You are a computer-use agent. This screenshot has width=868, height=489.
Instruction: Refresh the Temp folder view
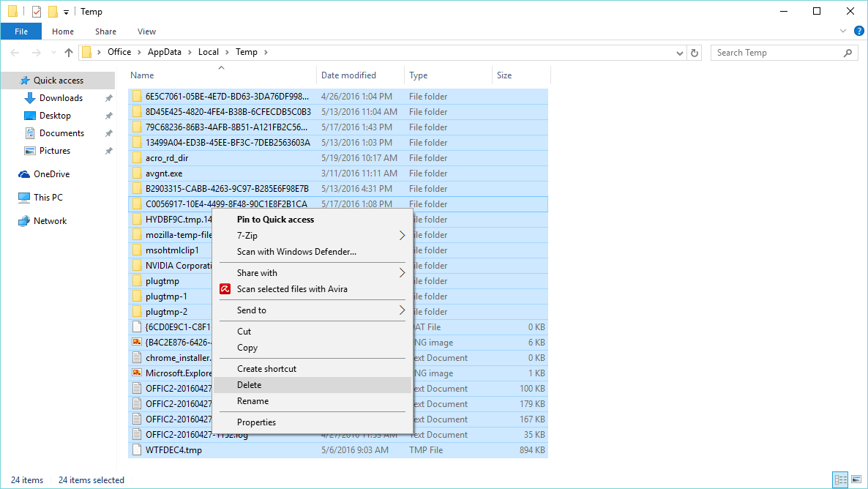pyautogui.click(x=694, y=53)
